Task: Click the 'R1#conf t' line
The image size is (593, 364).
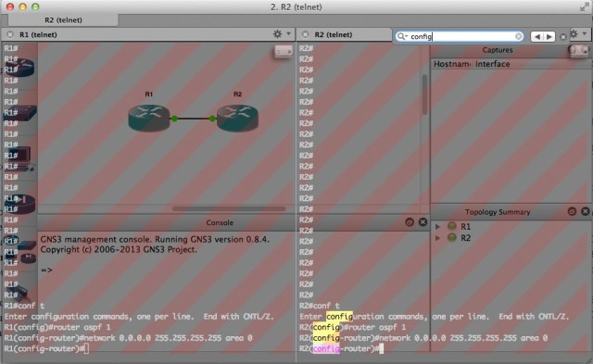Action: pos(24,306)
